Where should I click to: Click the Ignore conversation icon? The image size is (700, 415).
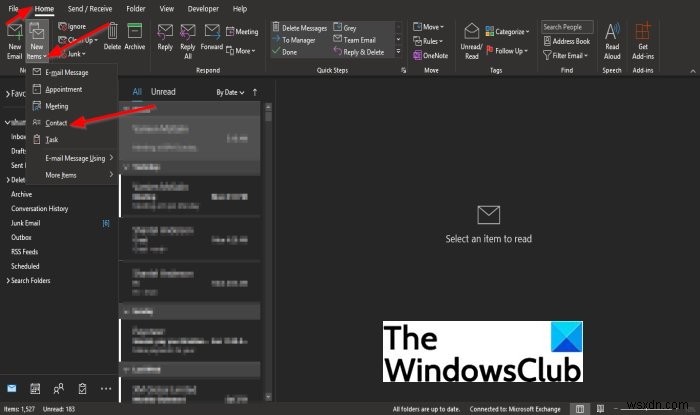[62, 26]
